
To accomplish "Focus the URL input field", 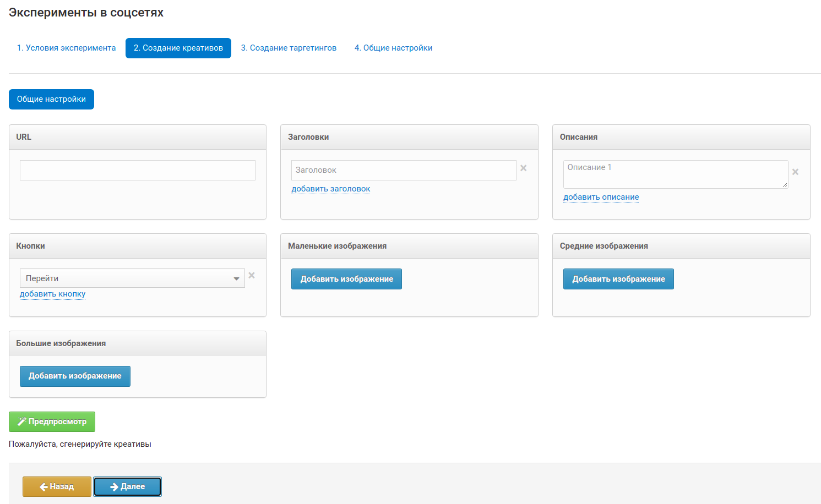I will click(138, 170).
